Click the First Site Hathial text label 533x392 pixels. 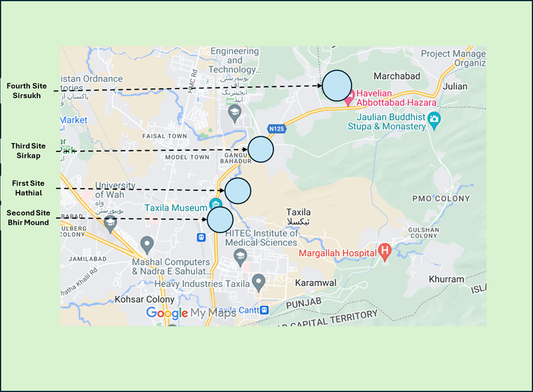coord(28,188)
